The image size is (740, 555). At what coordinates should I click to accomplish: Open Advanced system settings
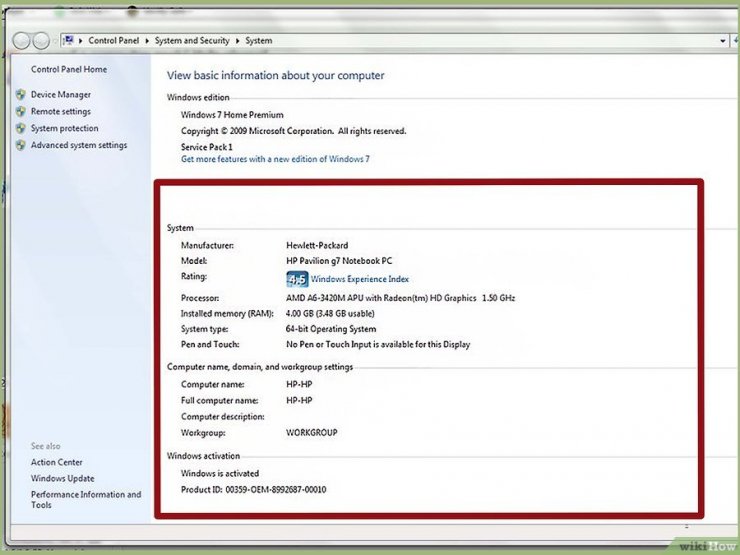[79, 145]
